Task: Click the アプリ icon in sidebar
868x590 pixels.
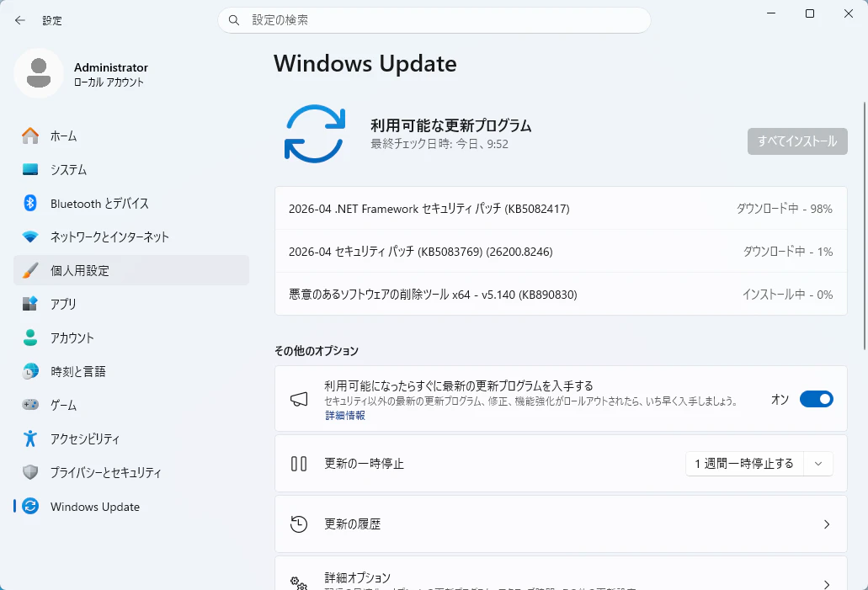Action: tap(30, 304)
